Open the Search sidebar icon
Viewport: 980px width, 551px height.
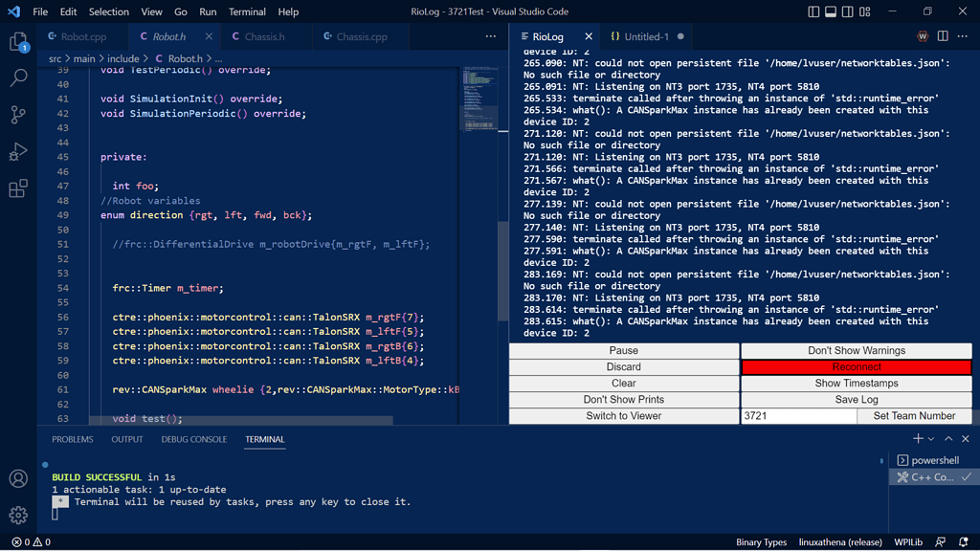pyautogui.click(x=20, y=77)
